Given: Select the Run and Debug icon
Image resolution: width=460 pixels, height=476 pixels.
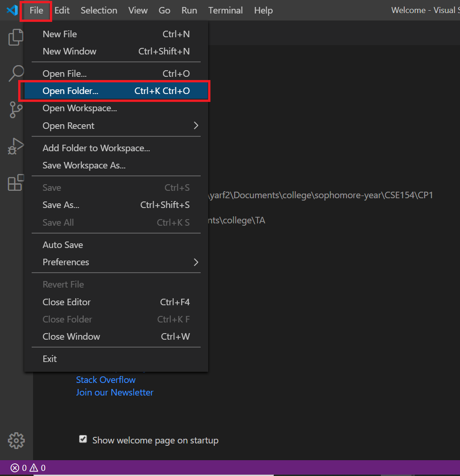Looking at the screenshot, I should tap(15, 146).
